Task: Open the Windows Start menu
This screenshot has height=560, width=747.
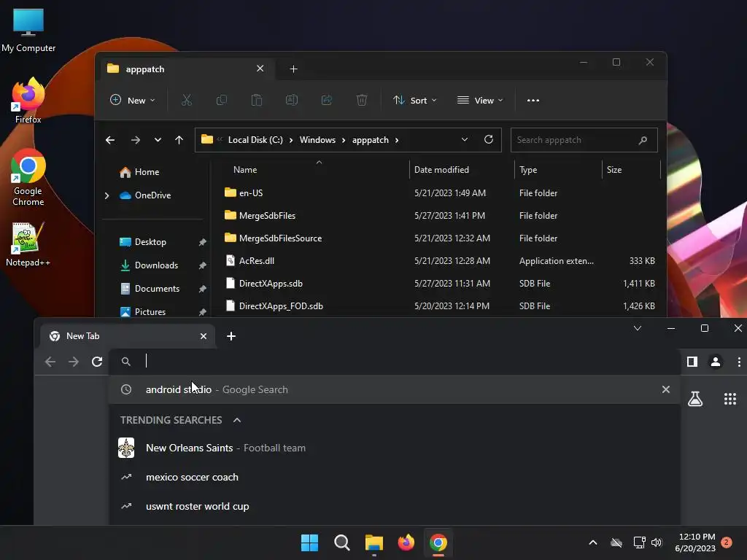Action: (x=309, y=542)
